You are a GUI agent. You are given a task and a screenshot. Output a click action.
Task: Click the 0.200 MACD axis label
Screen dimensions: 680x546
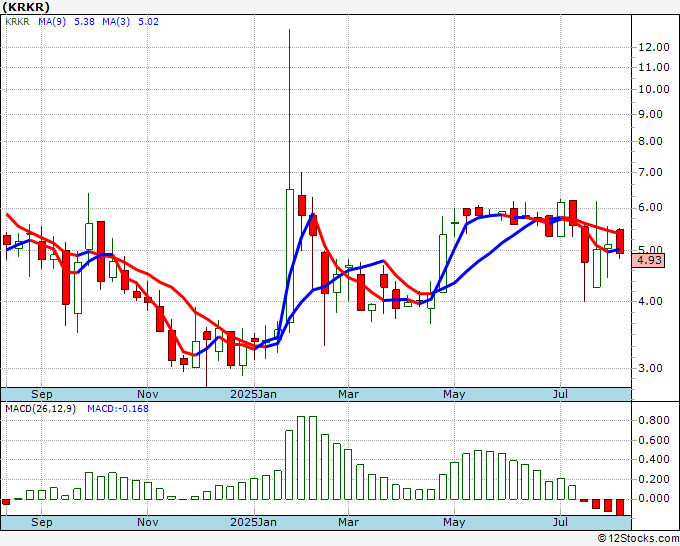pos(654,479)
